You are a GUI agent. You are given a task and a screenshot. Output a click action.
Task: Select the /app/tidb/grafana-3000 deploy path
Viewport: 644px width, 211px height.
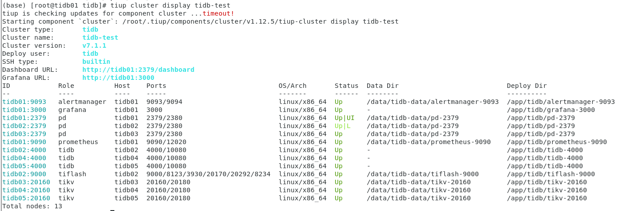(x=551, y=110)
